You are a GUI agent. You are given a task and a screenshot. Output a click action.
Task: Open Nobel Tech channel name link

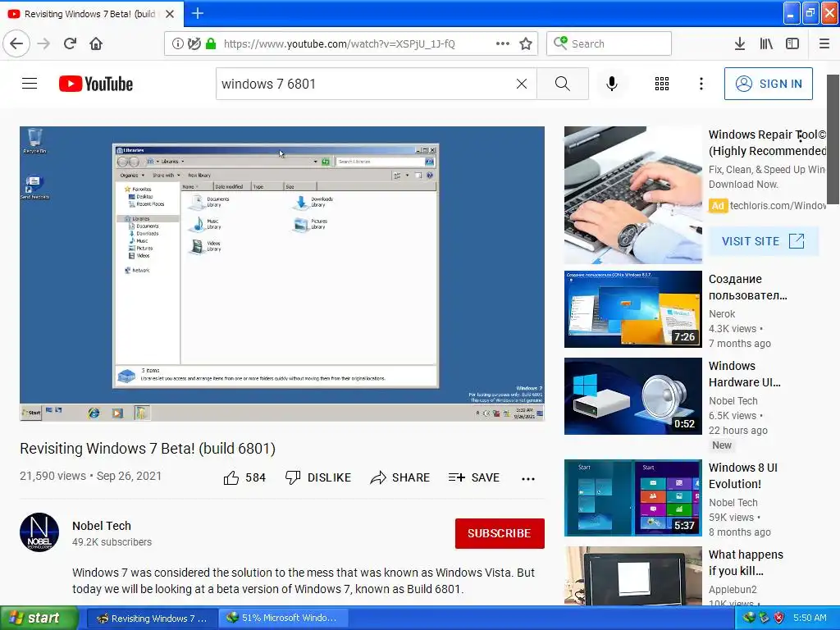click(x=102, y=526)
